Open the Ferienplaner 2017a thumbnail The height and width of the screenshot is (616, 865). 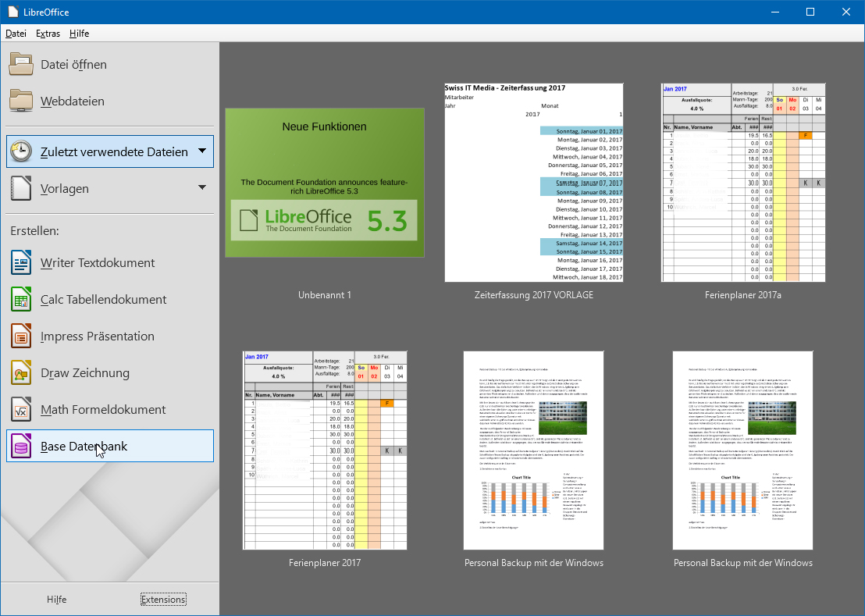[x=743, y=183]
